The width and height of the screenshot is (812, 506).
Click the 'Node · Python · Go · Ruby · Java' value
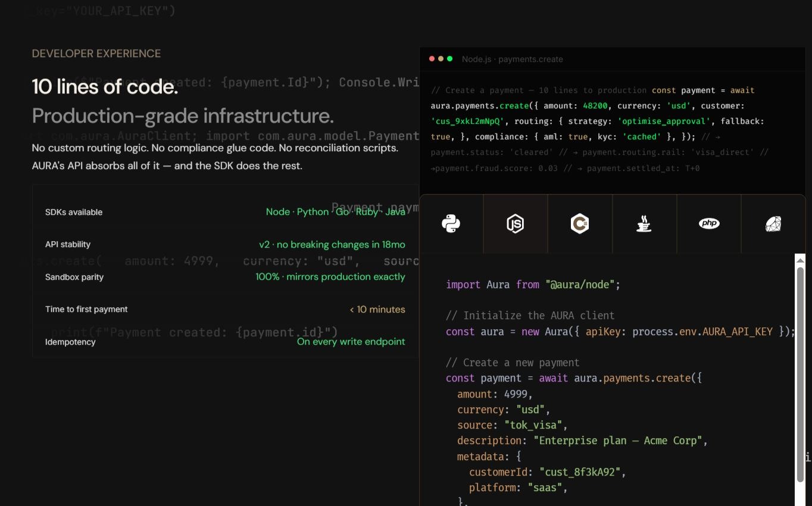(336, 212)
